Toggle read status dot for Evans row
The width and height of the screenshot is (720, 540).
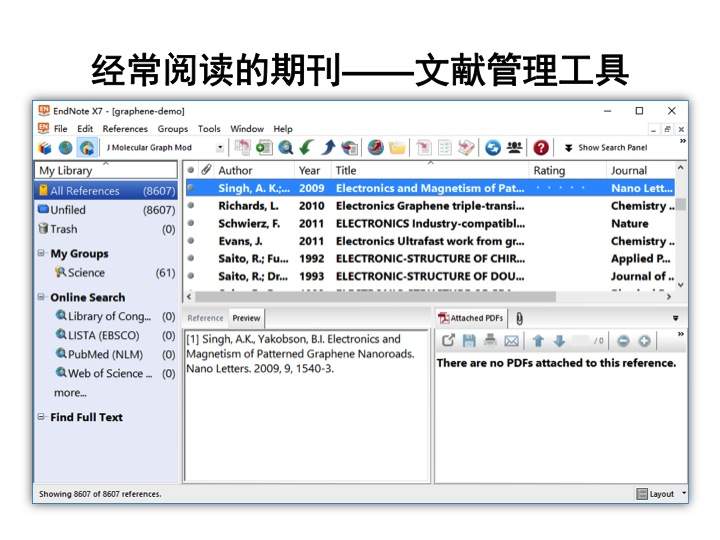pos(191,240)
